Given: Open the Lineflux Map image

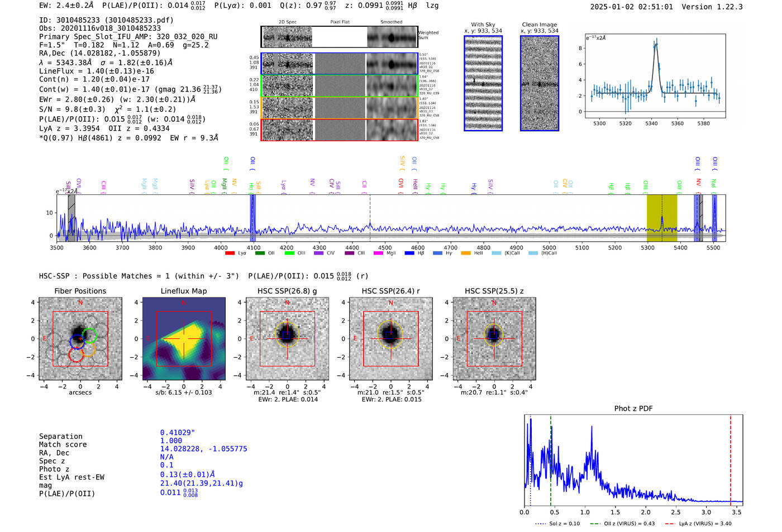Looking at the screenshot, I should 184,338.
